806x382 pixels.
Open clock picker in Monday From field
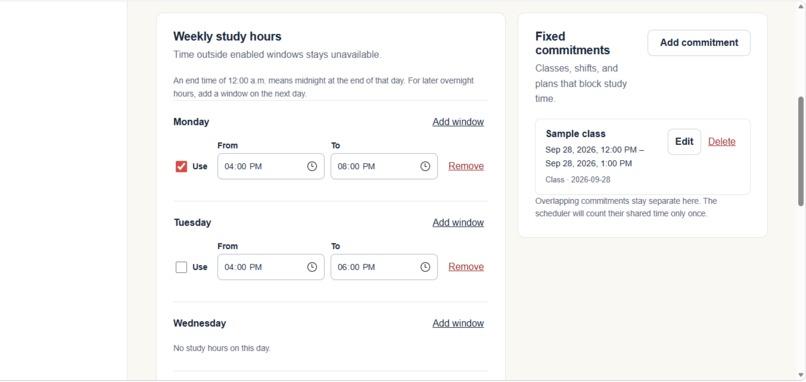coord(312,166)
